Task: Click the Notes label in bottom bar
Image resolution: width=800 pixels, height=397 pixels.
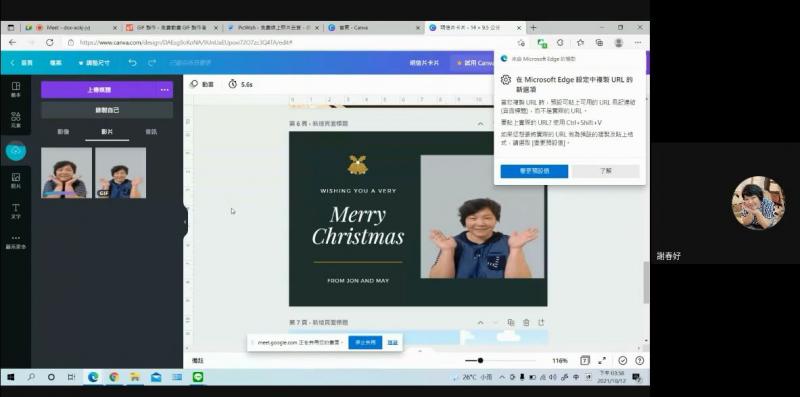Action: (197, 360)
